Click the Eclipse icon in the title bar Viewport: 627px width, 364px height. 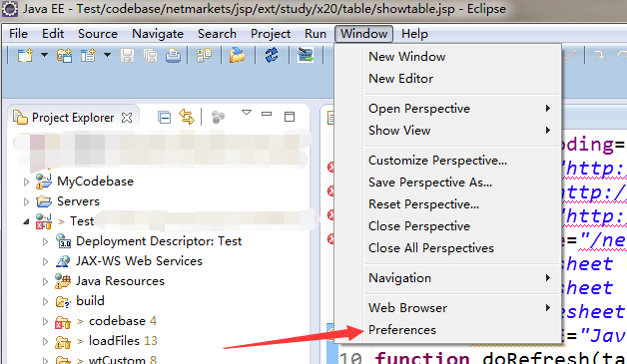[x=10, y=9]
